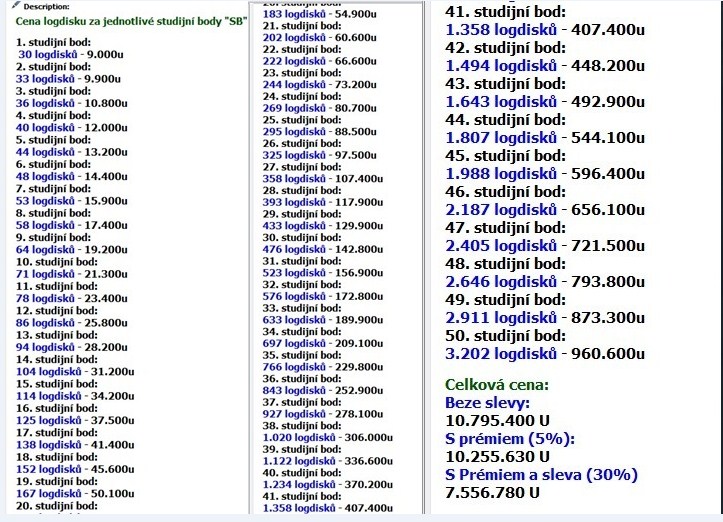Image resolution: width=723 pixels, height=522 pixels.
Task: Click the label "47. studijní bod:"
Action: point(505,228)
